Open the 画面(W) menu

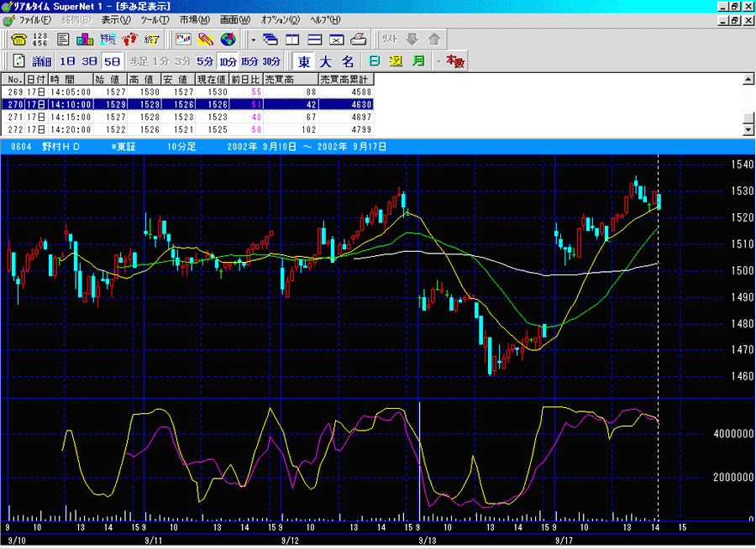pos(235,20)
